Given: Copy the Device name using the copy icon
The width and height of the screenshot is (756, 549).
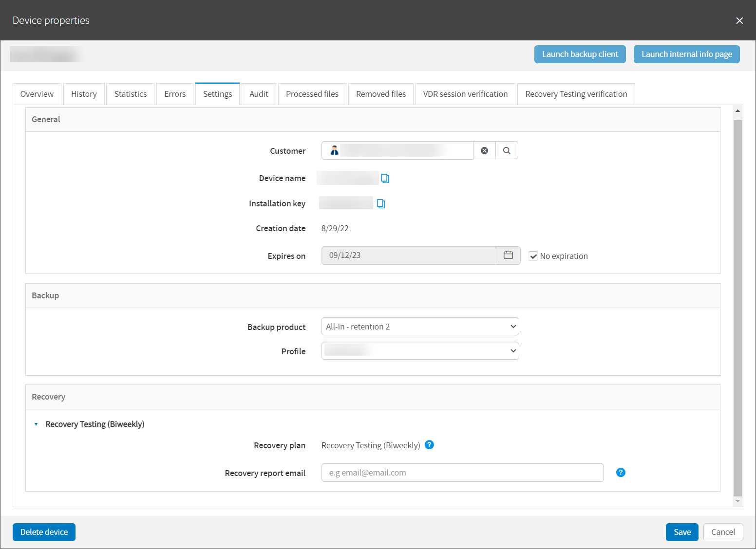Looking at the screenshot, I should (385, 178).
